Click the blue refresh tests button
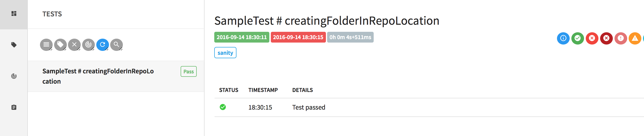This screenshot has width=644, height=136. click(103, 45)
